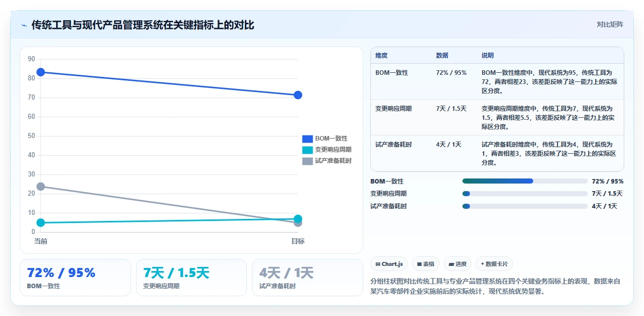Screen dimensions: 644x316
Task: Click the 说明 column header
Action: (488, 56)
